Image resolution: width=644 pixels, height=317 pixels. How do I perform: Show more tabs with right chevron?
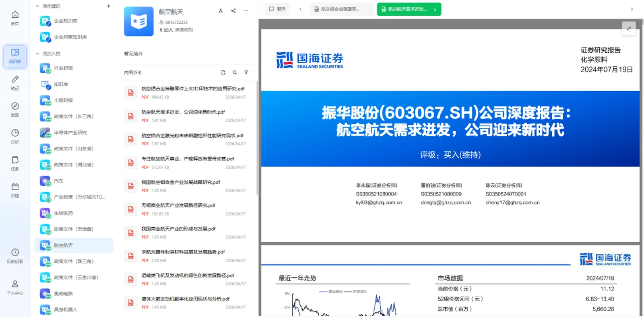[x=632, y=9]
